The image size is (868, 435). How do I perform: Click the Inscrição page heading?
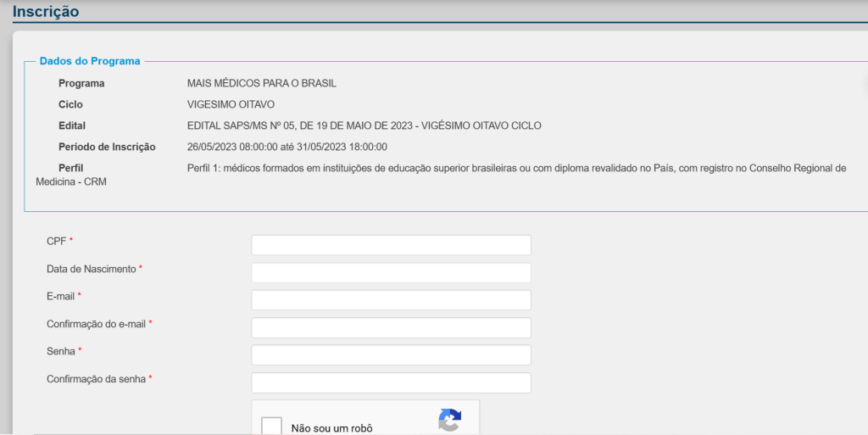(x=46, y=12)
